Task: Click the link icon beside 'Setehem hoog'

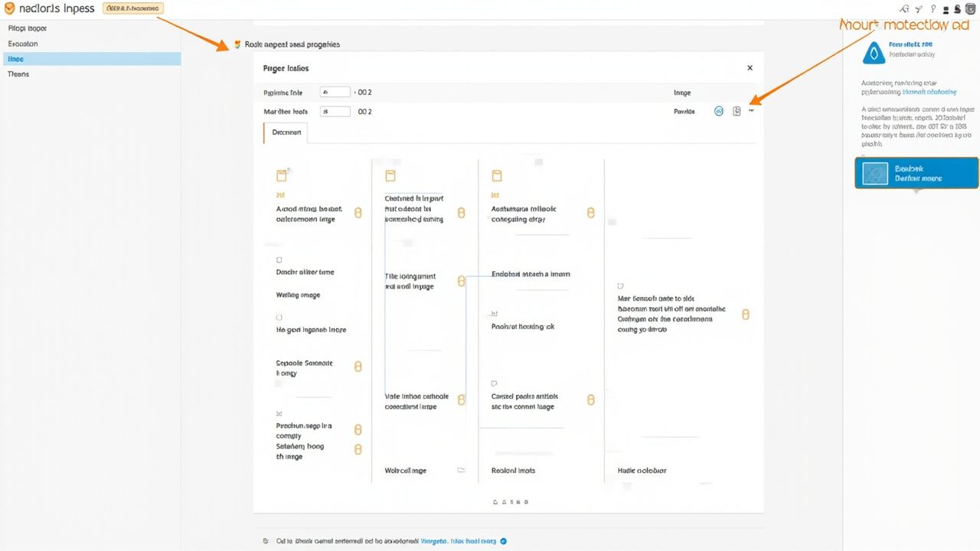Action: coord(358,449)
